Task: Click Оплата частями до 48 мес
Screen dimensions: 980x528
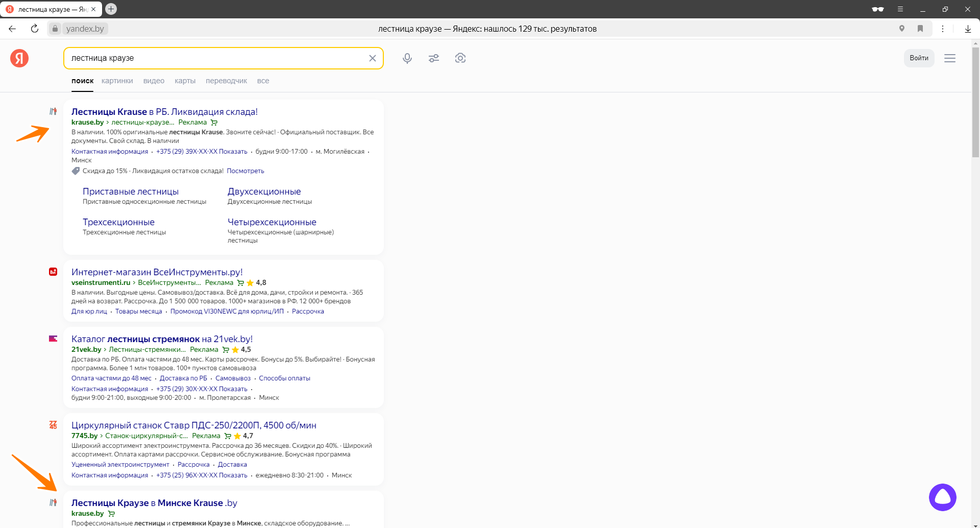Action: coord(111,378)
